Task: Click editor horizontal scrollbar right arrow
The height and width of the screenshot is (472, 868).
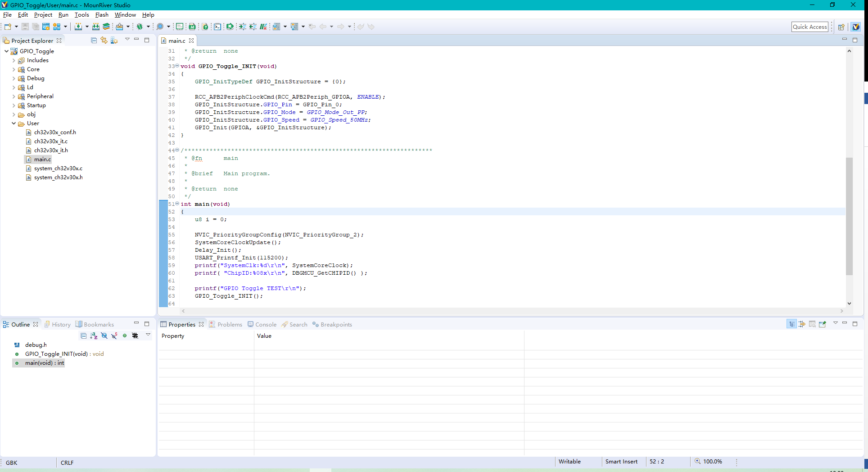Action: pos(841,311)
